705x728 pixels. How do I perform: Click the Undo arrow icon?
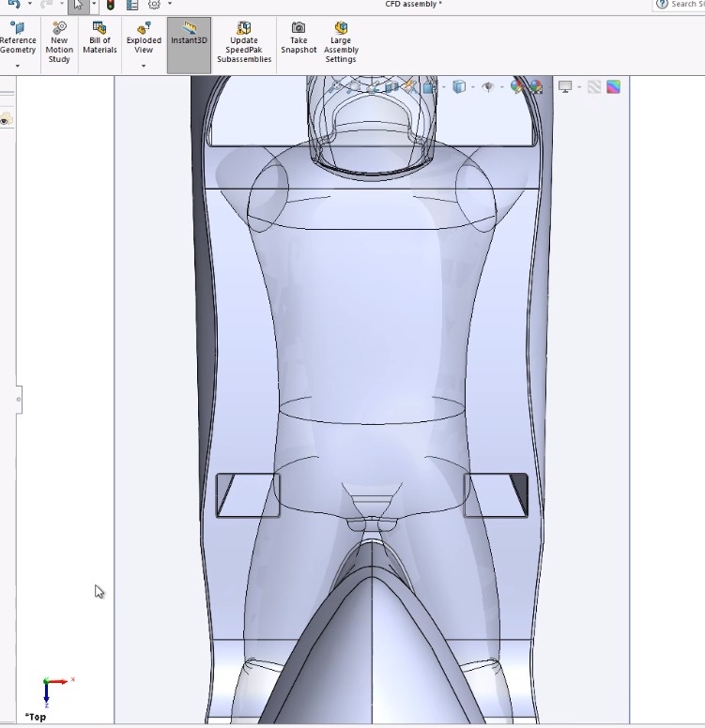[x=12, y=5]
